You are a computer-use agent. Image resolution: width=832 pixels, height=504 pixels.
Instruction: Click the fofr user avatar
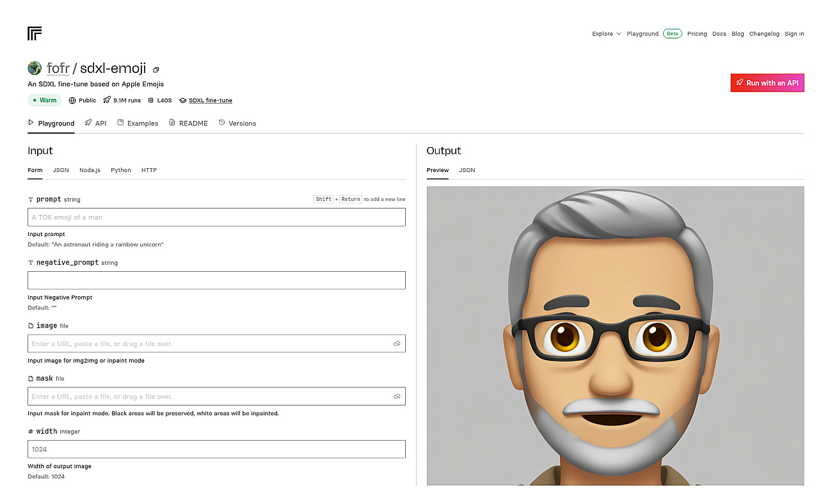click(35, 68)
